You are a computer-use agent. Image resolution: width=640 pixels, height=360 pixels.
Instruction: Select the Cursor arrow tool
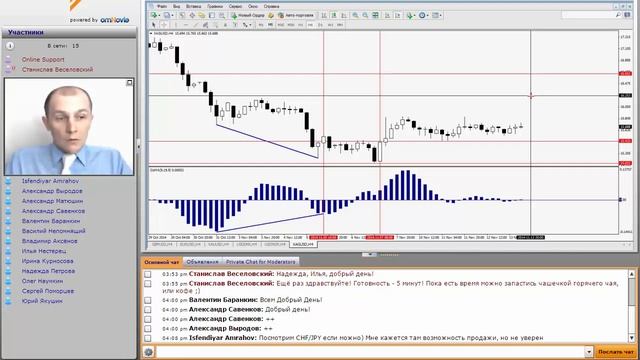(153, 25)
